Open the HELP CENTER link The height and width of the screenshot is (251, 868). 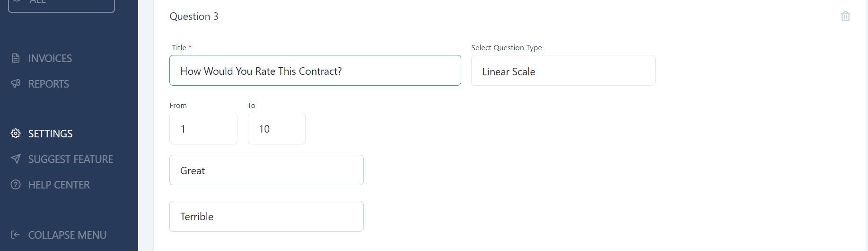[59, 185]
